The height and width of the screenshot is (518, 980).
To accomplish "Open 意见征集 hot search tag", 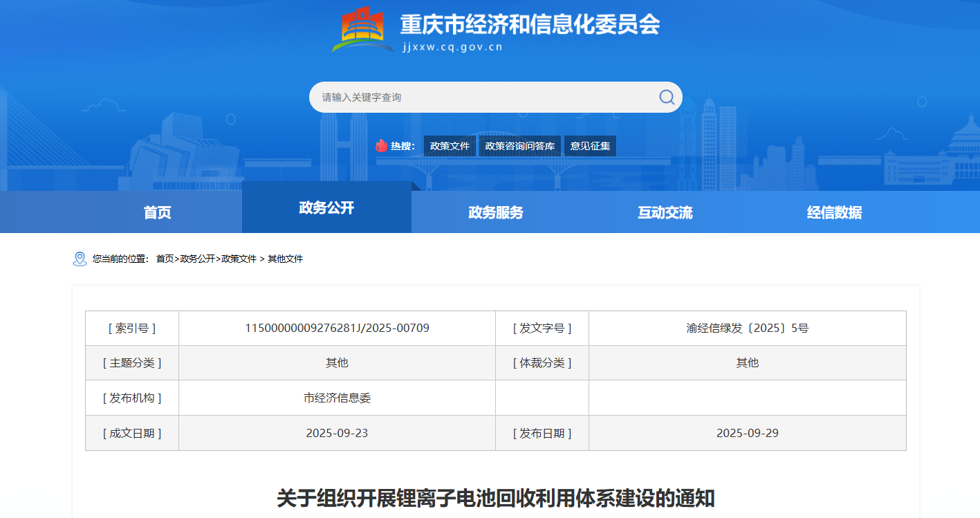I will click(x=590, y=146).
